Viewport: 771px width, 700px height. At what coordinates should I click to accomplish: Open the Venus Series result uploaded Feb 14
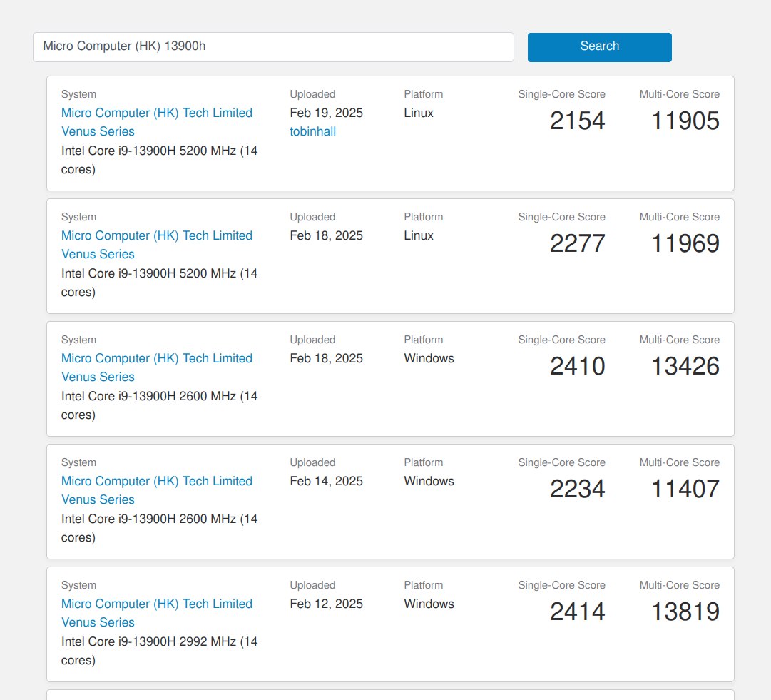tap(156, 490)
